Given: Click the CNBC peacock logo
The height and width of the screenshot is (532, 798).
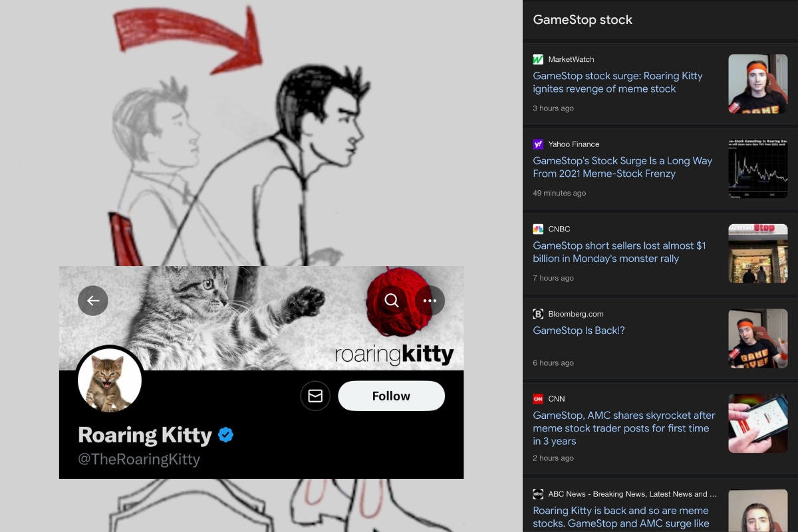Looking at the screenshot, I should 537,229.
